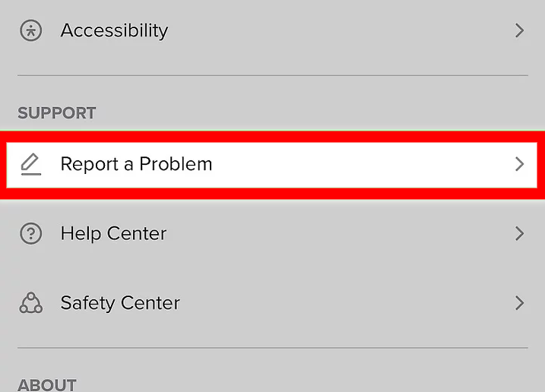Click empty space in the Safety Center row
This screenshot has width=545, height=392.
pyautogui.click(x=342, y=303)
